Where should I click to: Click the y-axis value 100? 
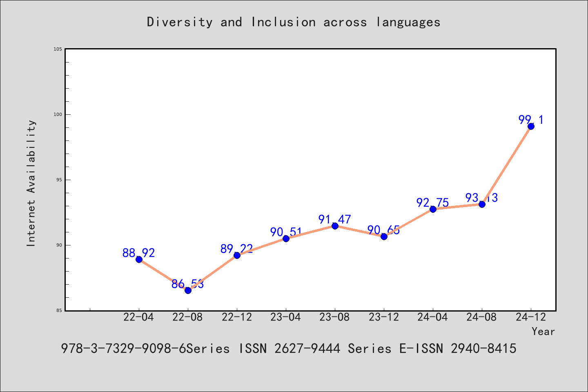coord(58,114)
